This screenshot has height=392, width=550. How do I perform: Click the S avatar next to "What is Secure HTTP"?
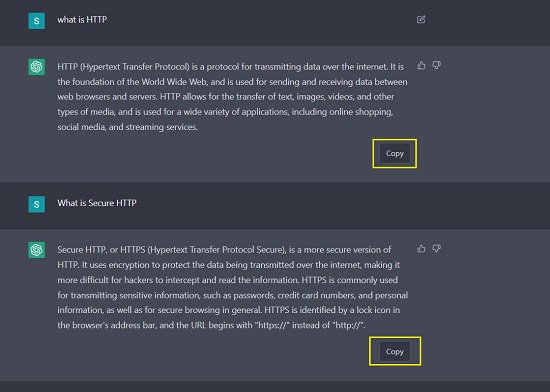coord(36,204)
